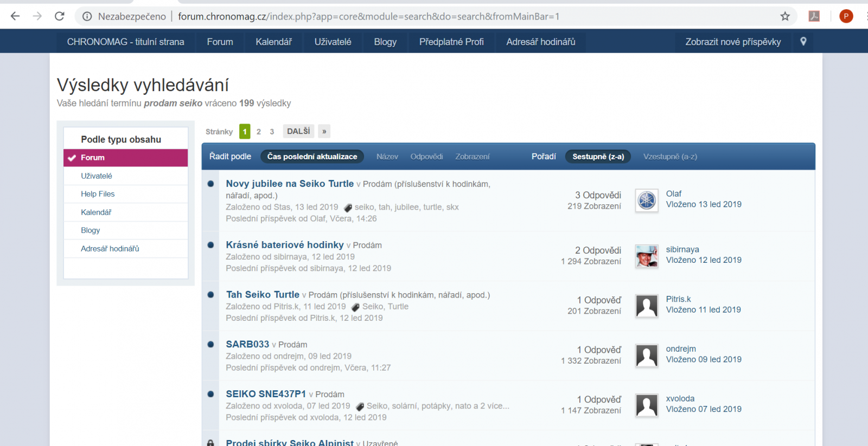Click the unread dot beside Tah Seiko Turtle

click(210, 295)
